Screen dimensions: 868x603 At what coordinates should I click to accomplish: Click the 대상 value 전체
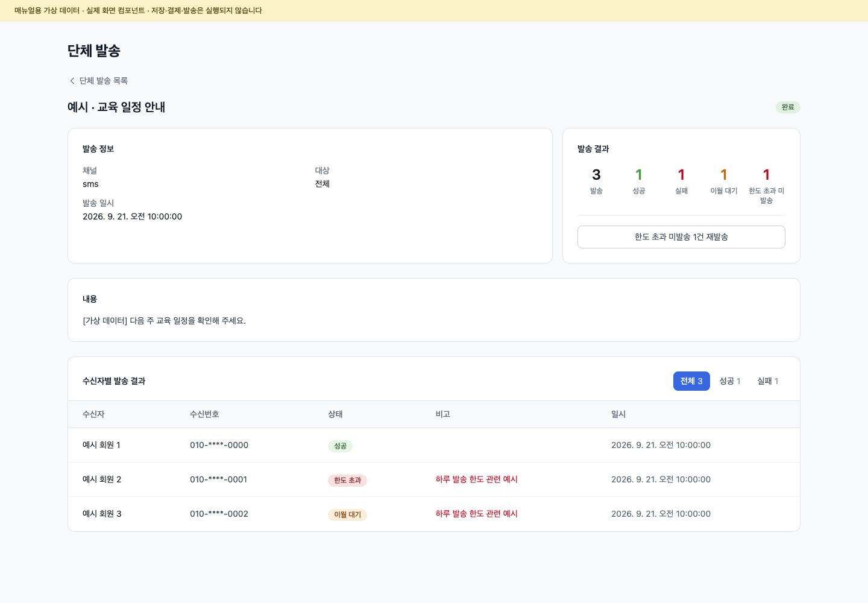pos(322,184)
